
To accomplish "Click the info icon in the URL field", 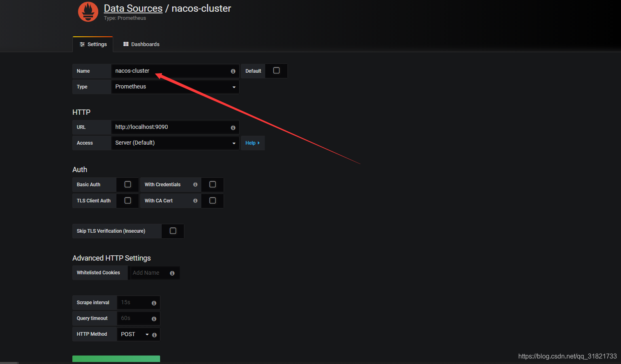I will pyautogui.click(x=233, y=128).
